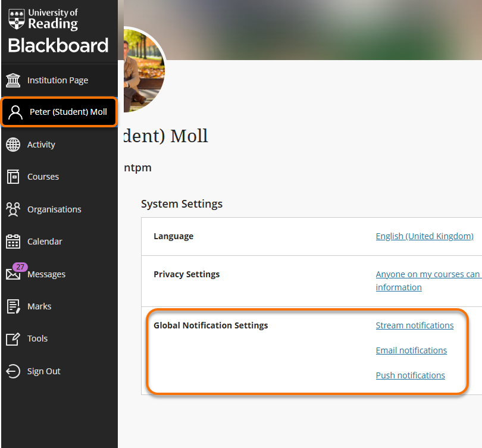This screenshot has width=482, height=448.
Task: Sign Out of Blackboard
Action: [x=44, y=371]
